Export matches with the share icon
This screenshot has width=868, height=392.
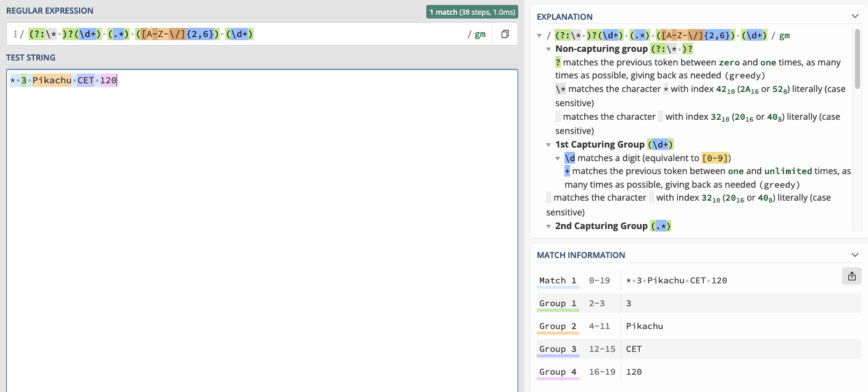[x=852, y=276]
